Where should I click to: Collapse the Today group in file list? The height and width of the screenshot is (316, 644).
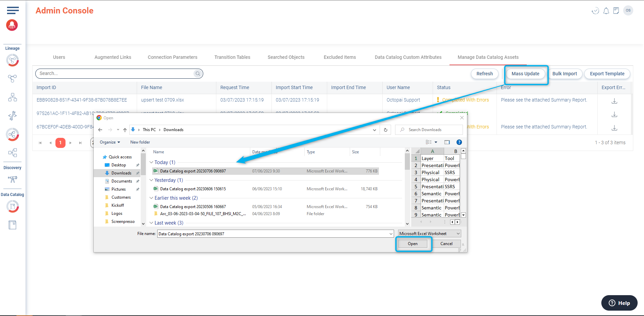[151, 162]
